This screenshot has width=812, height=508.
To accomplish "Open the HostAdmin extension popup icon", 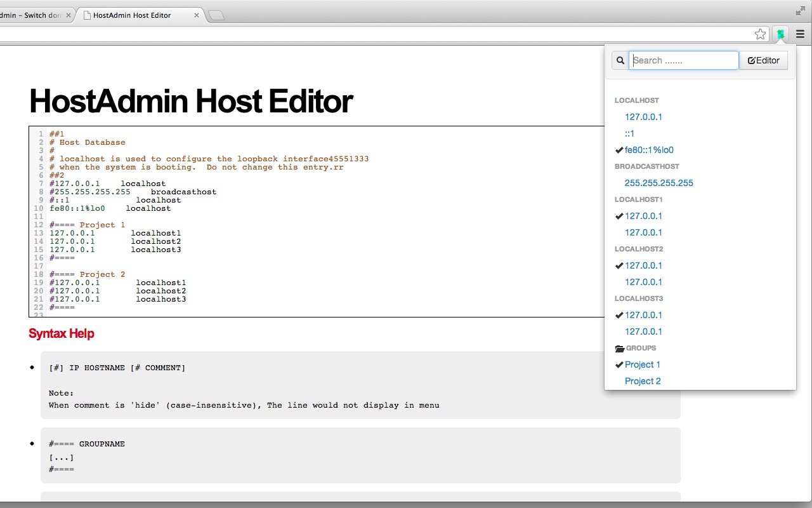I will point(780,34).
